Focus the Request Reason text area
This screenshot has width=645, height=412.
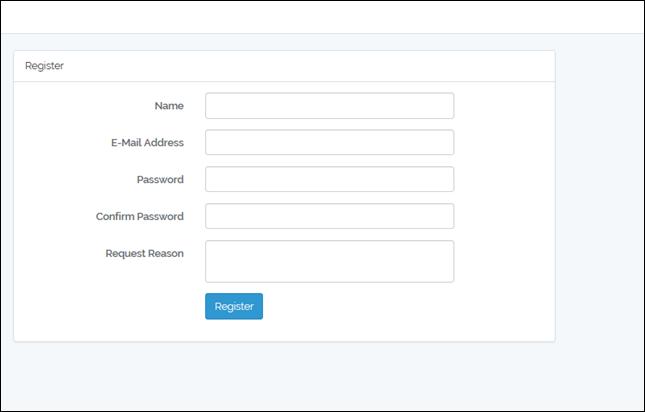329,262
